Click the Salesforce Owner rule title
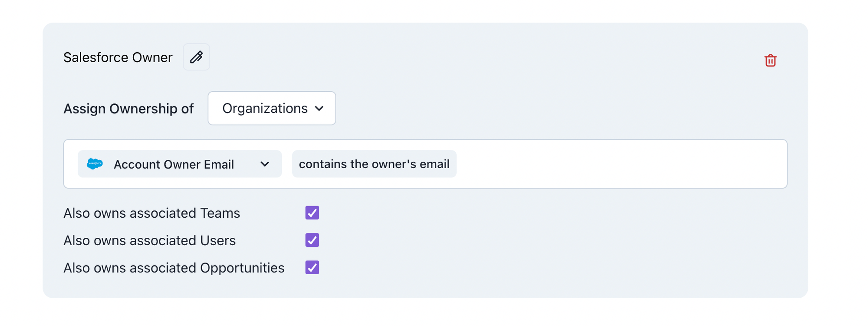The image size is (868, 326). (118, 57)
